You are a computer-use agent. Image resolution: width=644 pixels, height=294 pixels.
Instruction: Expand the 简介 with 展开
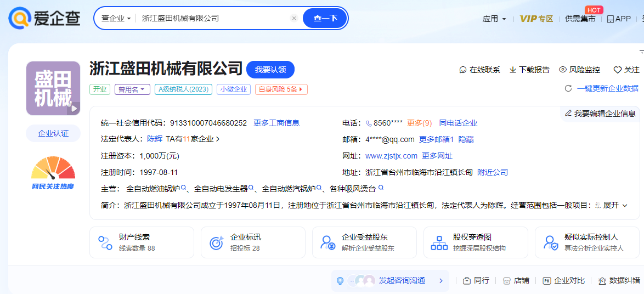[x=615, y=205]
